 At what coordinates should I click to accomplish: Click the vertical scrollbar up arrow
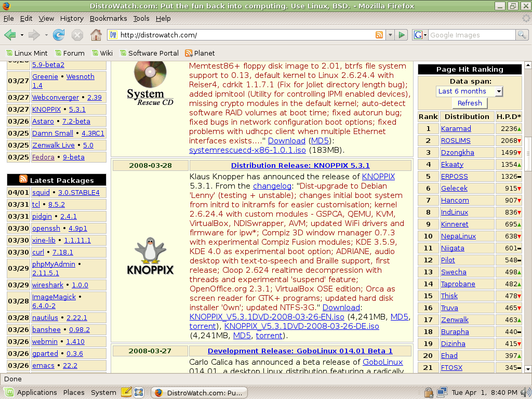point(528,65)
